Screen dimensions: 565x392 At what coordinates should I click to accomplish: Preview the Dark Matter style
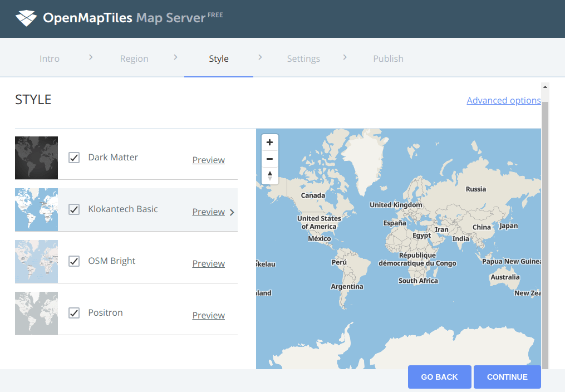coord(208,160)
